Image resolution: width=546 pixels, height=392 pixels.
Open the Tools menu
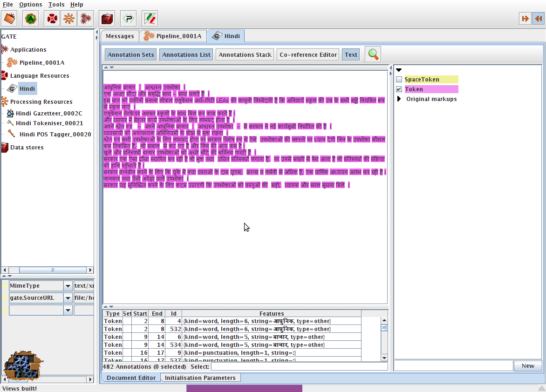coord(56,5)
